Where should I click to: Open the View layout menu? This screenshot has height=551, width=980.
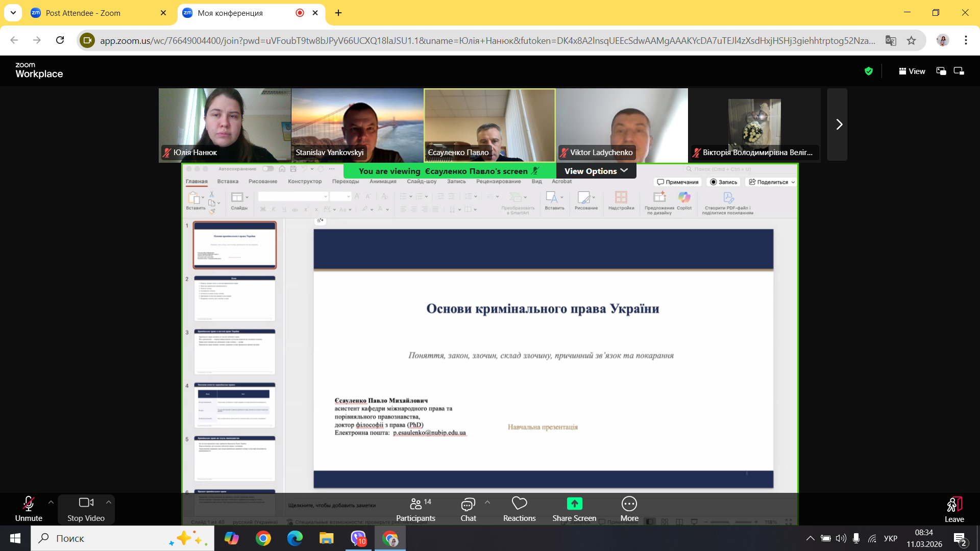(912, 71)
